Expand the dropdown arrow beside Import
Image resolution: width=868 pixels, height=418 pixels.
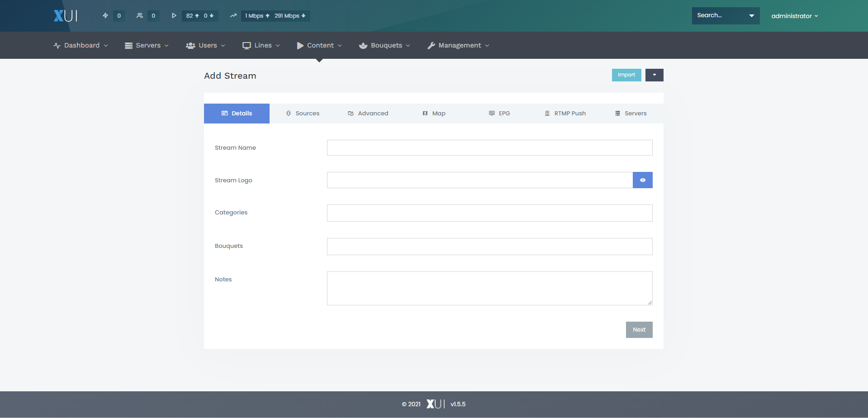click(x=655, y=75)
